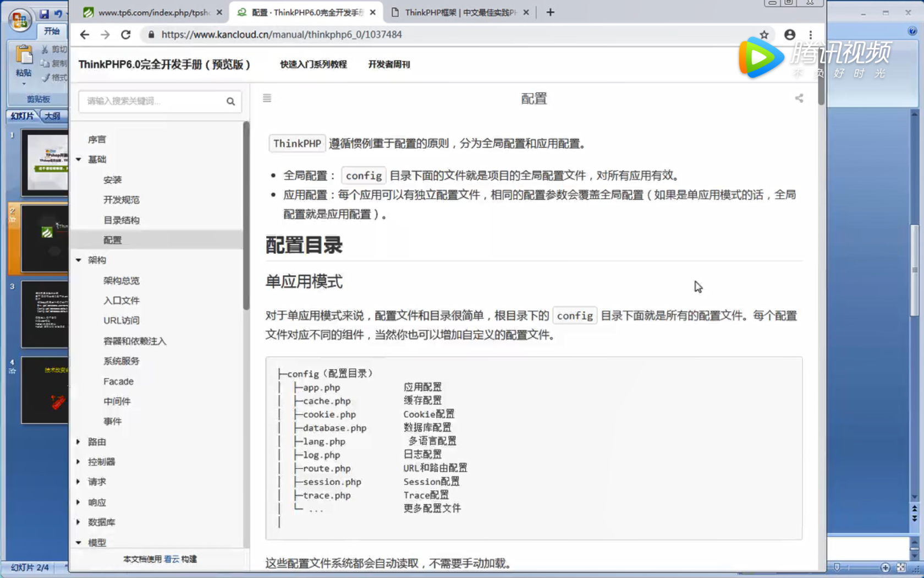Open the URL访问 page
This screenshot has width=924, height=578.
point(121,320)
